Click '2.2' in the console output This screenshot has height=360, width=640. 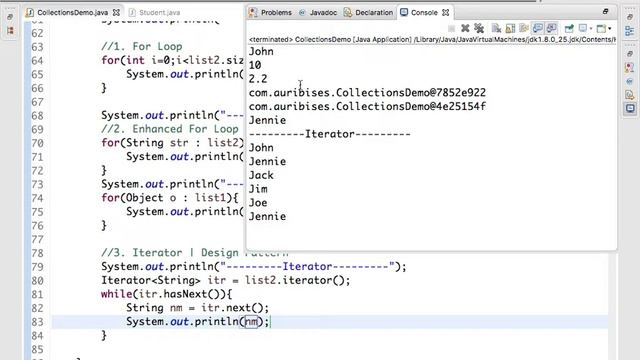258,79
